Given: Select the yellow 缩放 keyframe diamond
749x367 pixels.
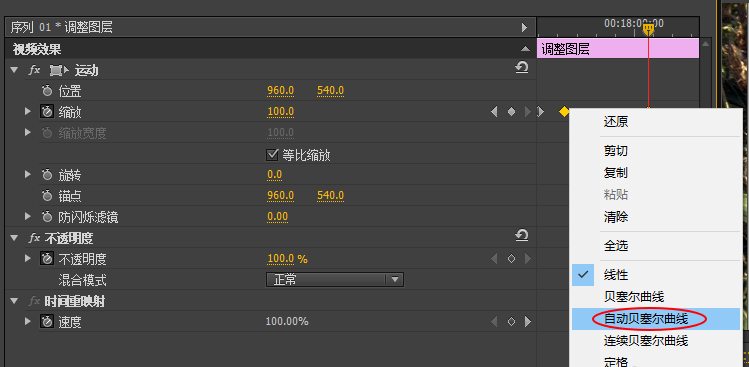Looking at the screenshot, I should click(564, 112).
